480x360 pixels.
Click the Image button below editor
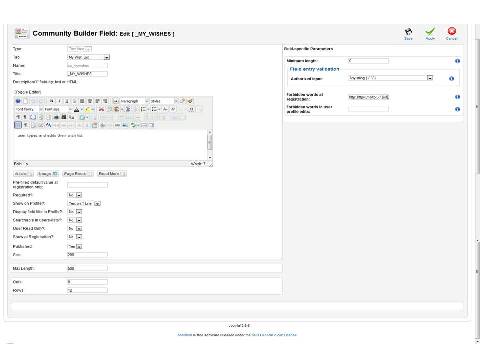tap(48, 174)
